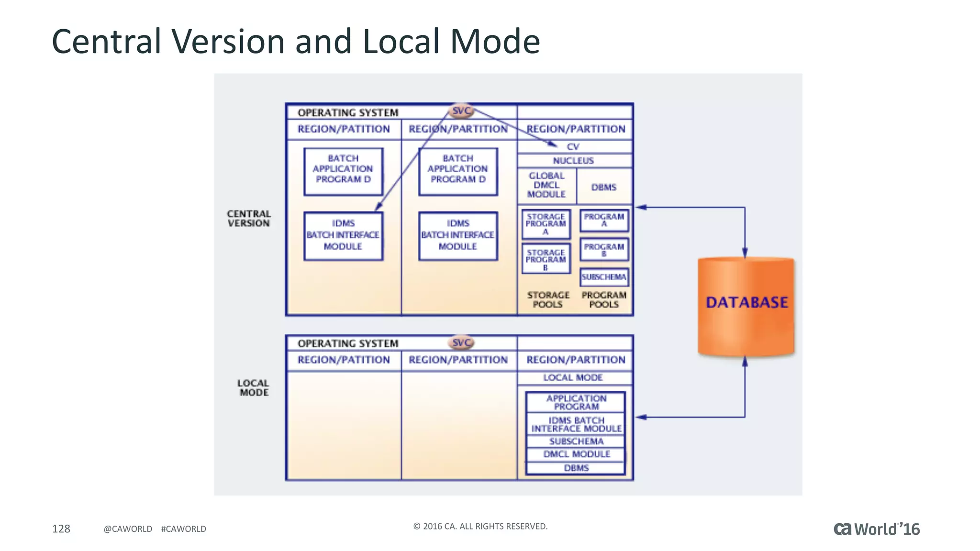The width and height of the screenshot is (980, 551).
Task: Click the DBMS cell under NUCLEUS
Action: pyautogui.click(x=604, y=187)
